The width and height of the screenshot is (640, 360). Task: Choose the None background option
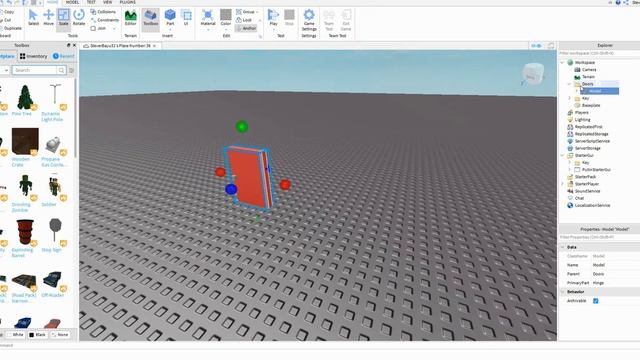coord(60,335)
